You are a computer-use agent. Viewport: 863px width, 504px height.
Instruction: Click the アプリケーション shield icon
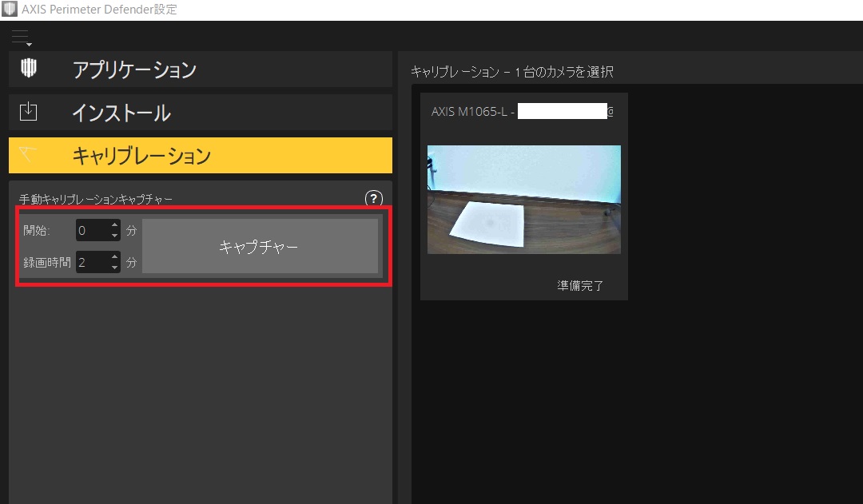tap(29, 69)
